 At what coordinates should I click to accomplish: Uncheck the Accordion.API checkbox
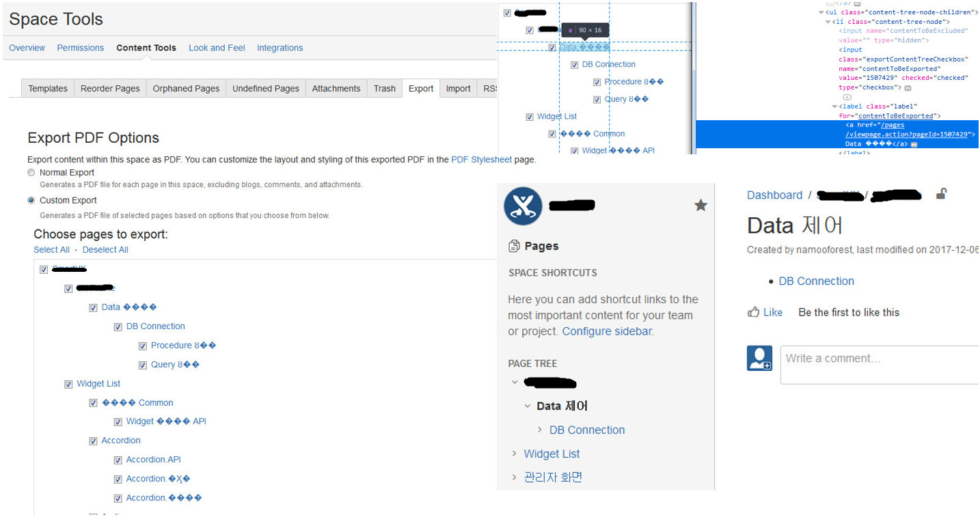[x=118, y=460]
